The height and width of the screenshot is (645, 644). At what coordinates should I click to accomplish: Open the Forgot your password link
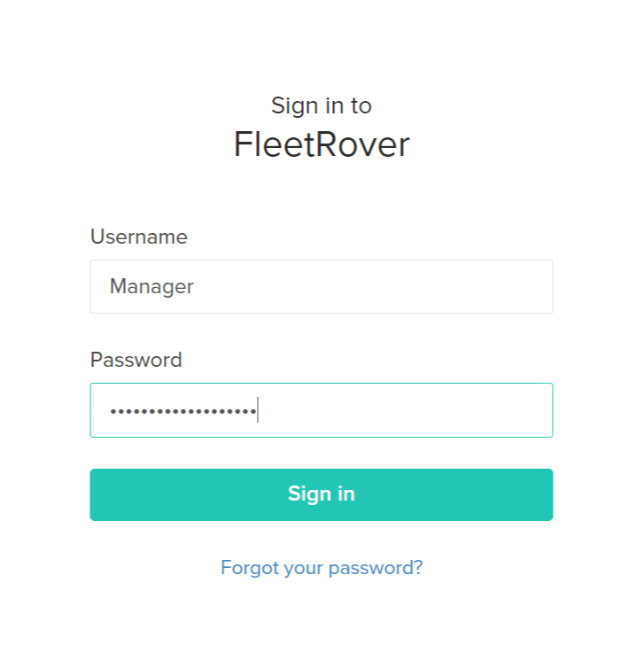coord(321,567)
